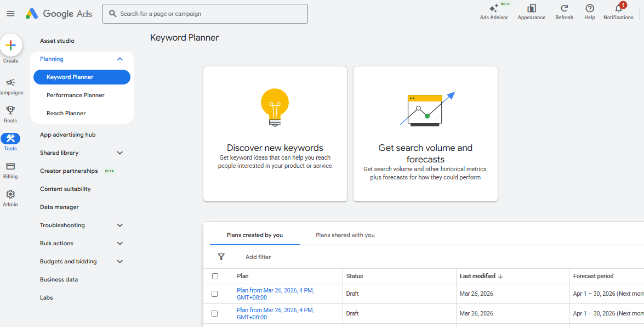644x327 pixels.
Task: Switch to the Plans shared with you tab
Action: pos(345,234)
